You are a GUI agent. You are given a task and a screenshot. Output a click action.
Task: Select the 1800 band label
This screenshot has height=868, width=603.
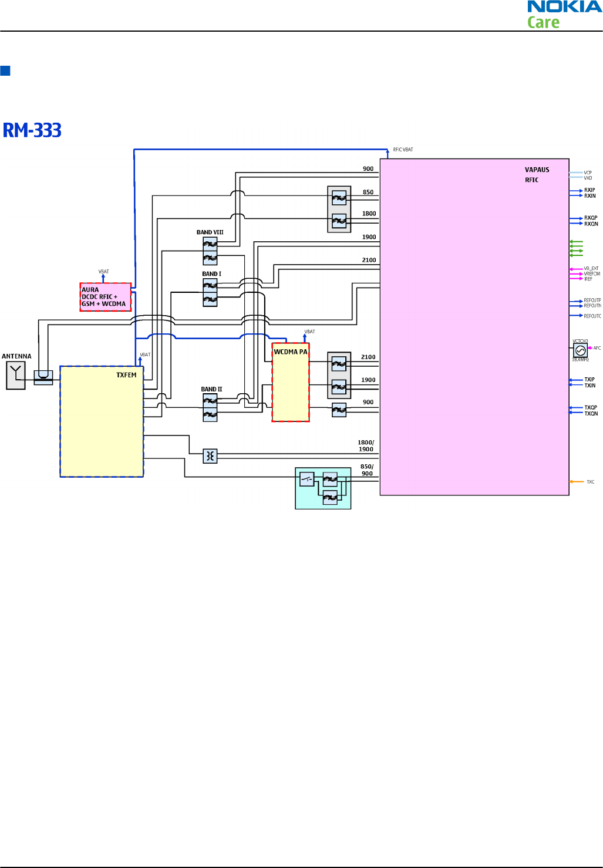369,214
